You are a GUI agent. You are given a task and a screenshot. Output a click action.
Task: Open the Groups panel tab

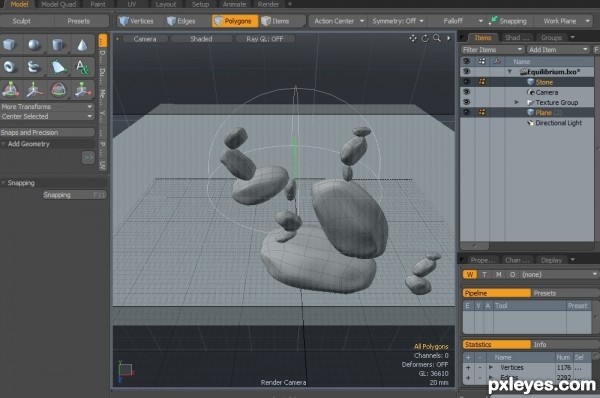point(551,38)
